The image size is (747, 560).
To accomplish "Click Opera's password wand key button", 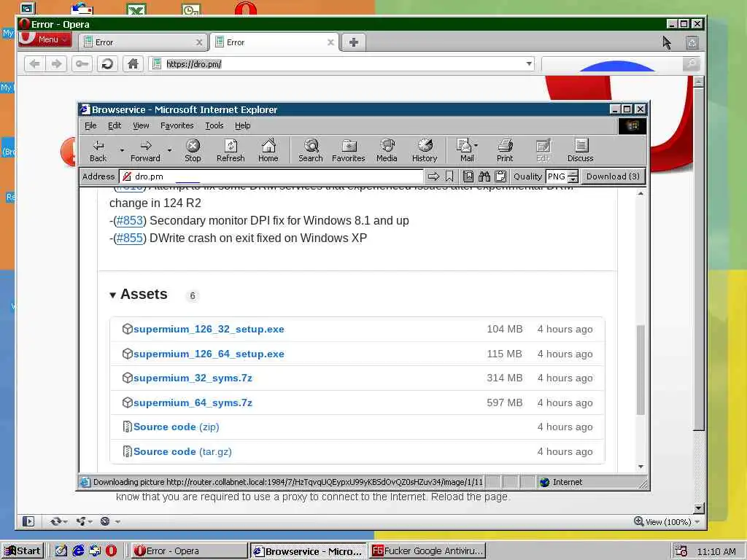I will point(82,64).
